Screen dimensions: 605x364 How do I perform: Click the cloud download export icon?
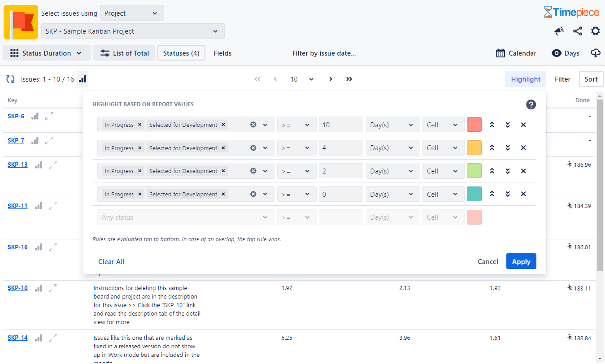pyautogui.click(x=595, y=53)
